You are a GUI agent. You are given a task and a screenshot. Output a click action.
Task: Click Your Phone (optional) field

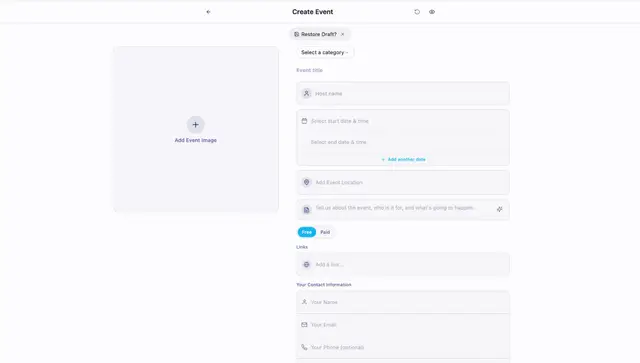point(402,347)
